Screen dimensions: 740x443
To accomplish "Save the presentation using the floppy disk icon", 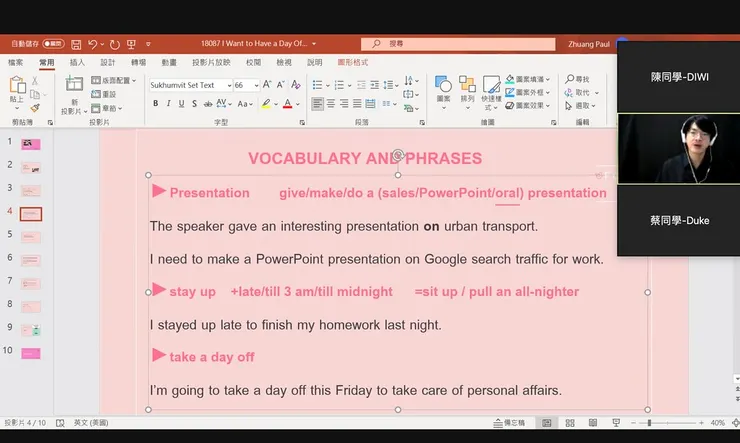I will tap(76, 44).
